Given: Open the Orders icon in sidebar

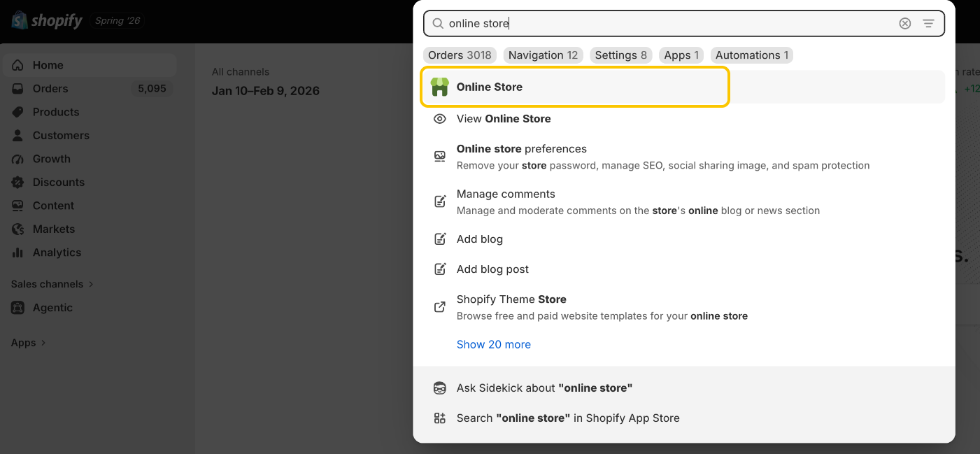Looking at the screenshot, I should tap(18, 89).
